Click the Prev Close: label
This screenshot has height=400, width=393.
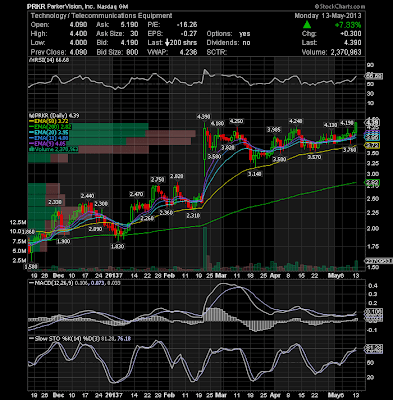coord(49,52)
